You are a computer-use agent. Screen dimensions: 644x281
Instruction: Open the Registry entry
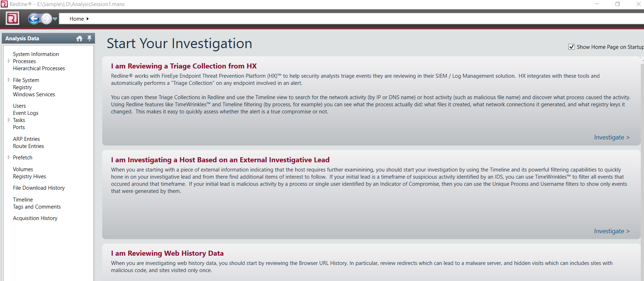[x=22, y=87]
